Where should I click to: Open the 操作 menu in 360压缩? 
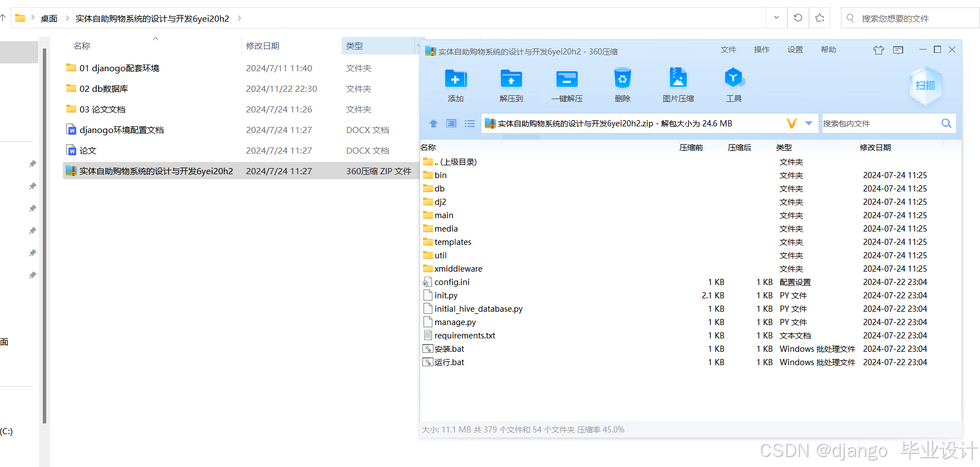[762, 50]
